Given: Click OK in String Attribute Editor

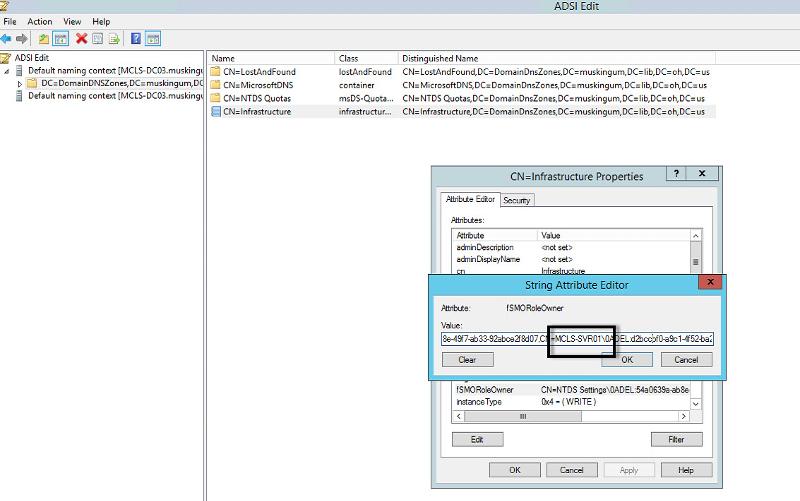Looking at the screenshot, I should pos(627,360).
